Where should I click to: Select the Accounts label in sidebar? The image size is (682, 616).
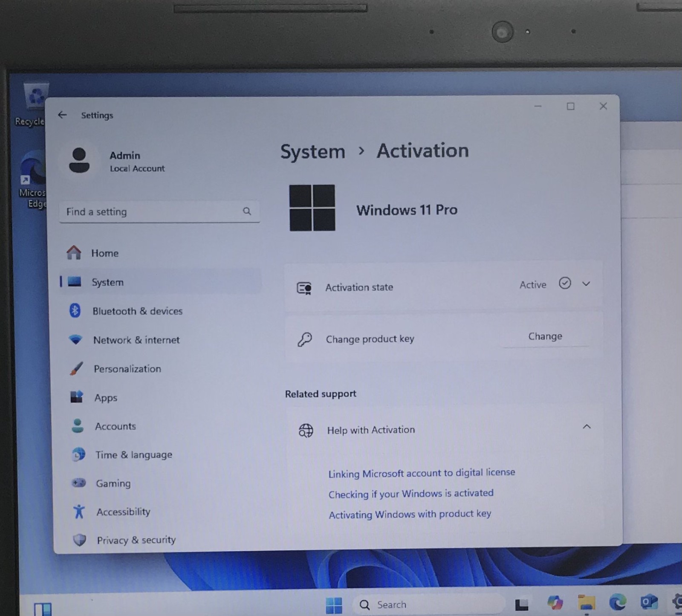tap(116, 426)
